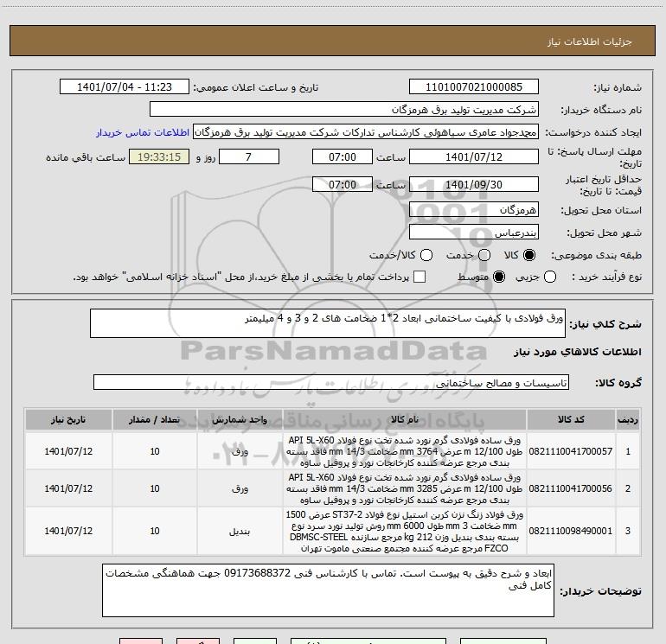Click the row 1 product description with width 3764
The width and height of the screenshot is (666, 644).
tap(405, 451)
